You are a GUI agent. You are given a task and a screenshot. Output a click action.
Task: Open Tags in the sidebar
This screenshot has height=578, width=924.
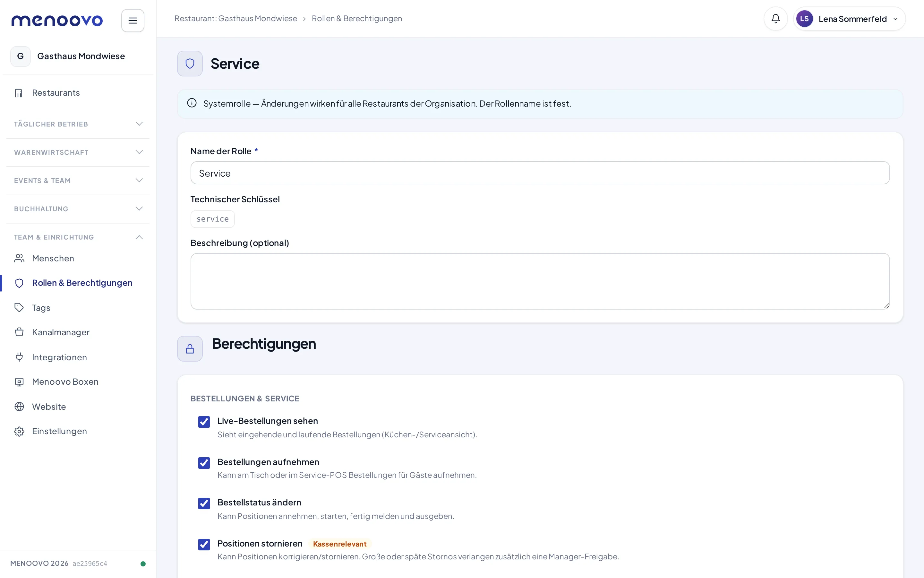coord(78,308)
